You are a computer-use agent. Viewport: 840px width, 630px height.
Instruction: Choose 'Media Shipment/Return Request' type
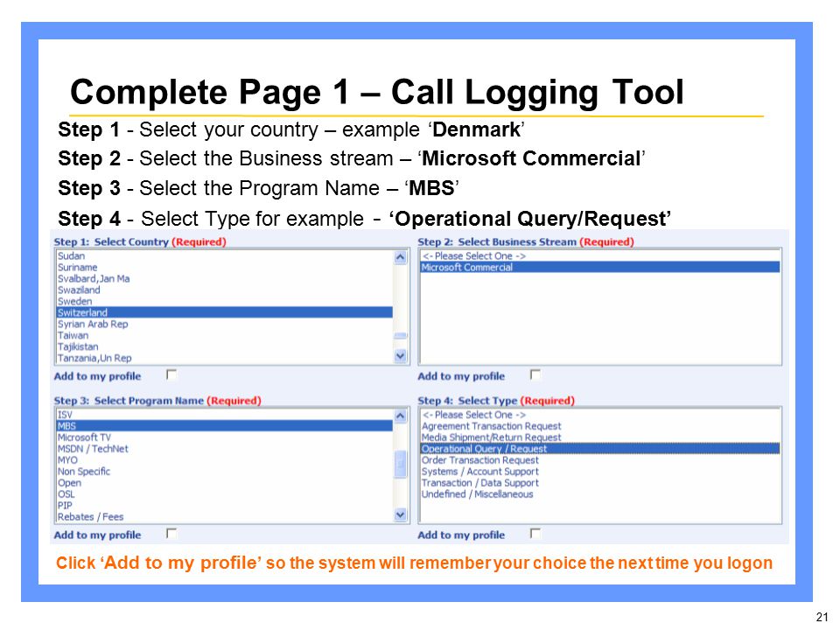(600, 437)
